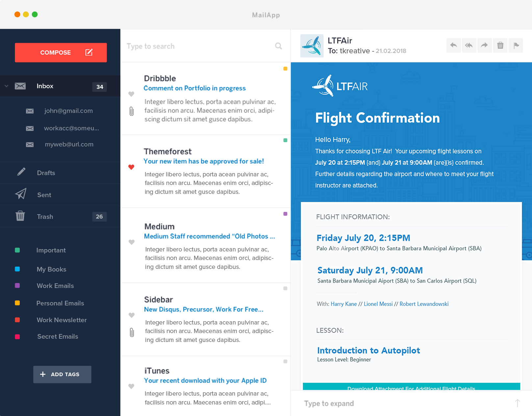
Task: Open the Robert Lewandowski link
Action: pyautogui.click(x=424, y=304)
